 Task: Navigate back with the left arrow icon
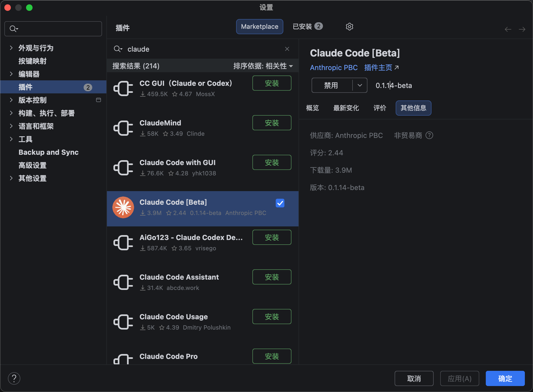508,29
